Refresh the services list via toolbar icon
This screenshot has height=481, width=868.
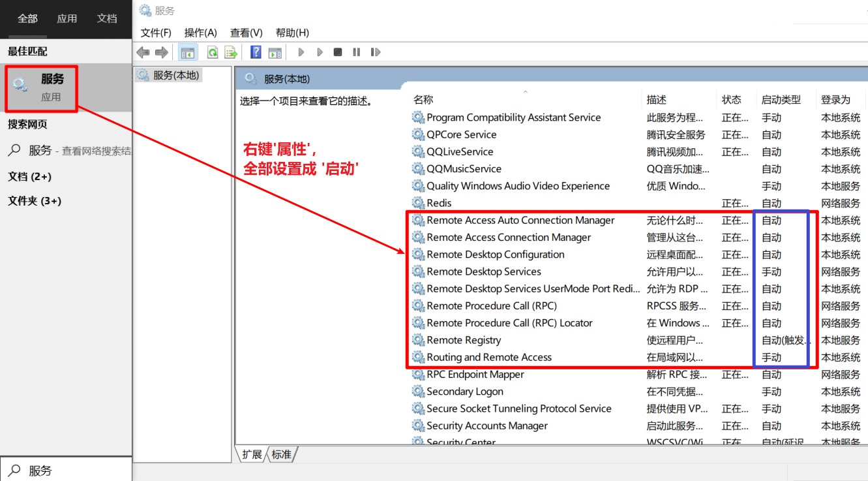point(213,52)
